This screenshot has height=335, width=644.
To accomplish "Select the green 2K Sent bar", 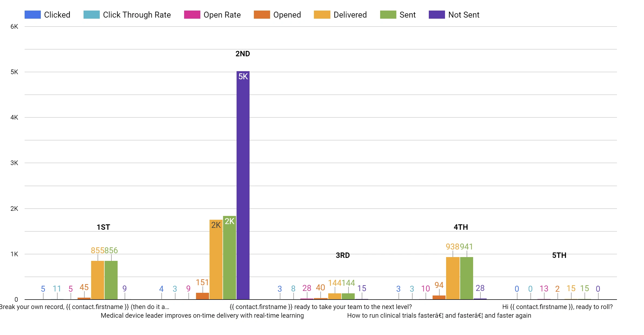I will pyautogui.click(x=230, y=258).
